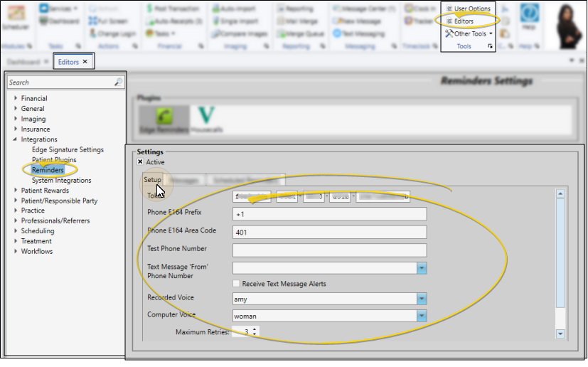Click the search magnifier icon
The image size is (588, 367).
(x=119, y=83)
